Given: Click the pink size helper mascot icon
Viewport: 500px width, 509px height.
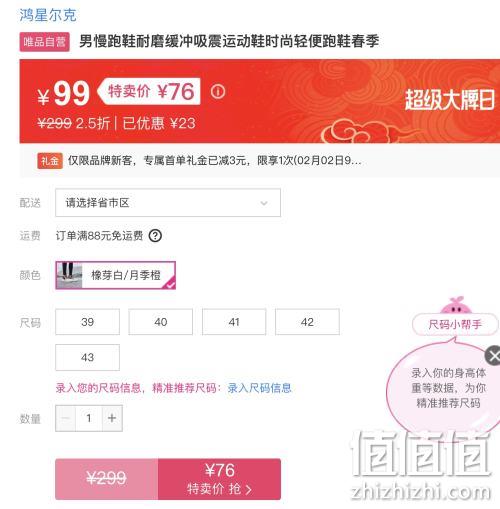Looking at the screenshot, I should (456, 305).
